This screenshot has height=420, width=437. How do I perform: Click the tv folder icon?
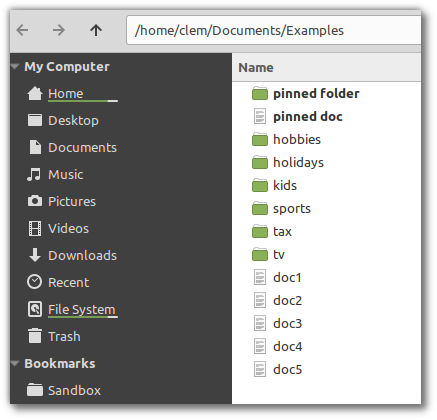(260, 254)
